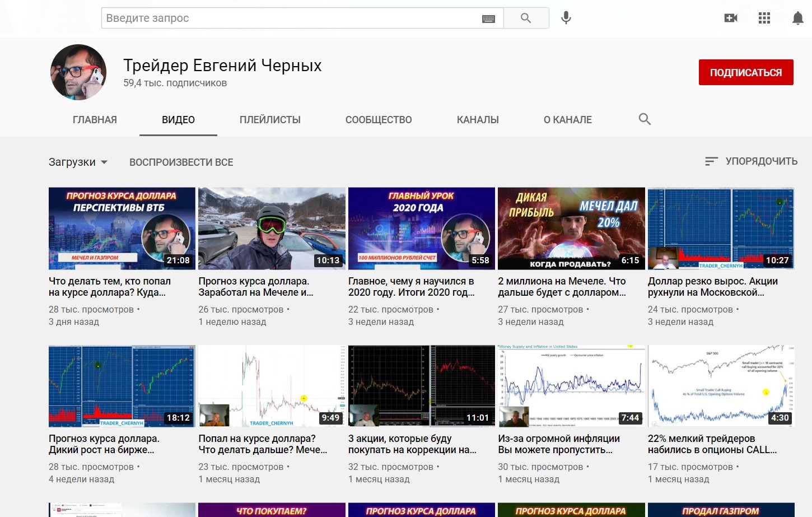Open the YouTube apps grid icon

click(x=764, y=18)
